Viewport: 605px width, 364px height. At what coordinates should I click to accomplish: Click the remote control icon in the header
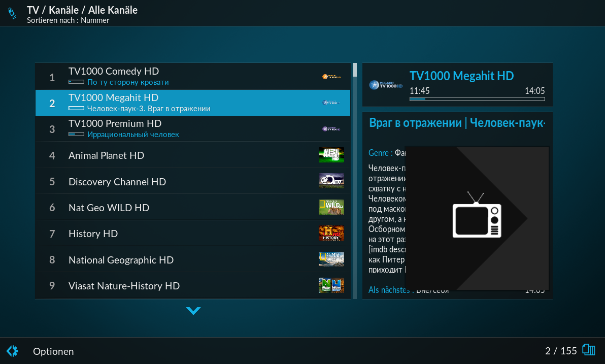tap(12, 13)
